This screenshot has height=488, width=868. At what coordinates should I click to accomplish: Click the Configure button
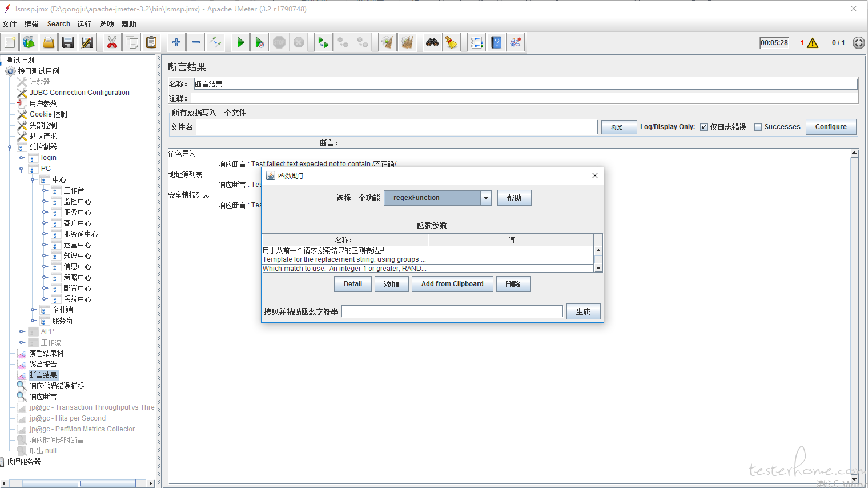[831, 127]
